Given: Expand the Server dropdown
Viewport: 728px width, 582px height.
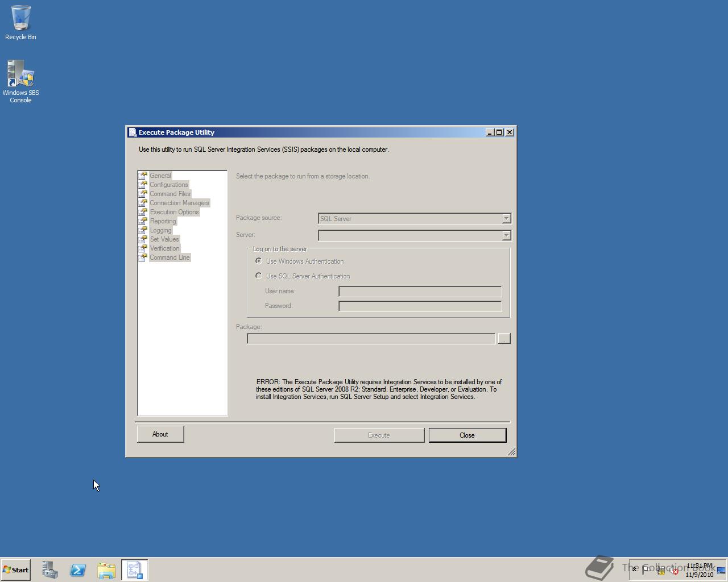Looking at the screenshot, I should coord(506,235).
